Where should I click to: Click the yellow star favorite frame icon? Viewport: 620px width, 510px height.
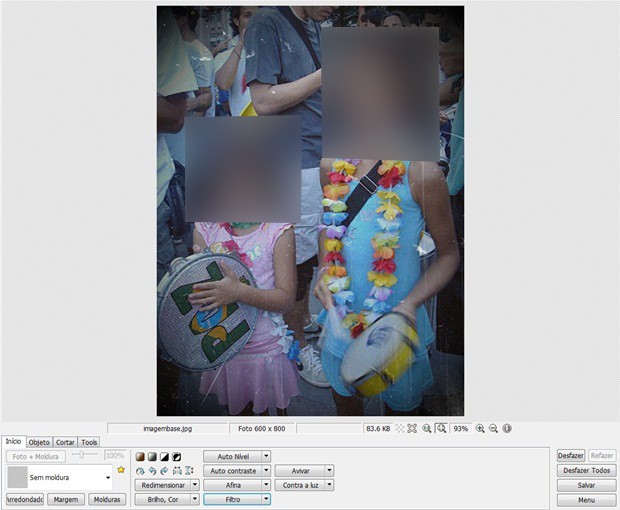121,470
